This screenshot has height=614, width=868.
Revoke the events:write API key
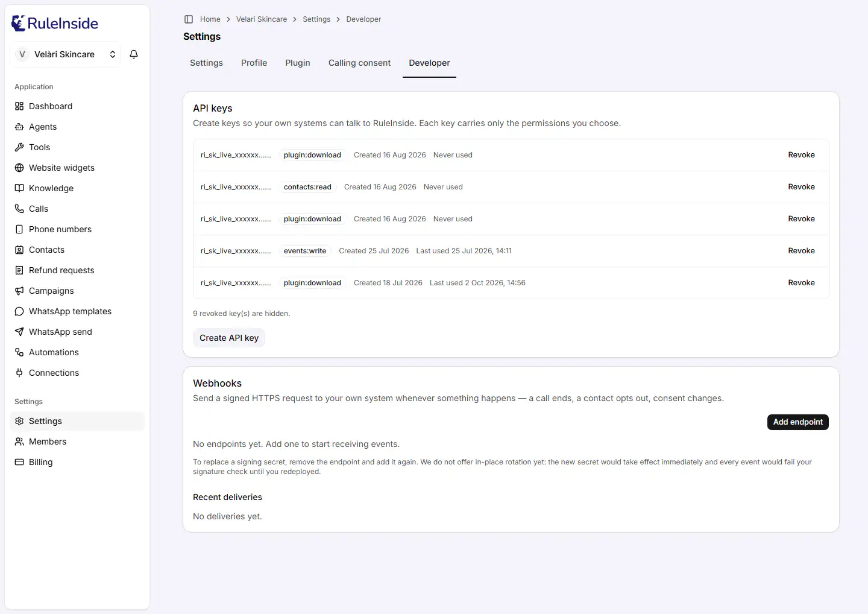(x=801, y=251)
